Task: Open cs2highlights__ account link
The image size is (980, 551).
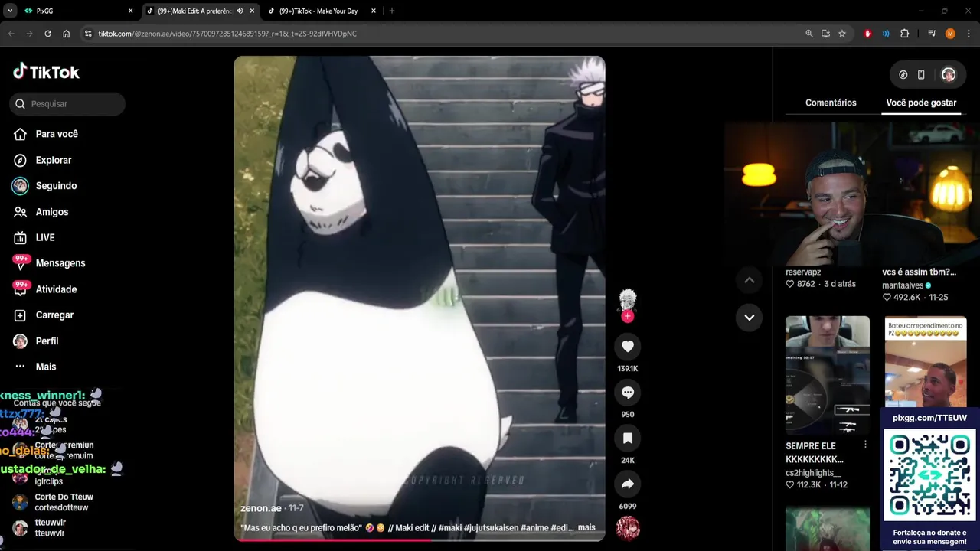Action: point(813,473)
